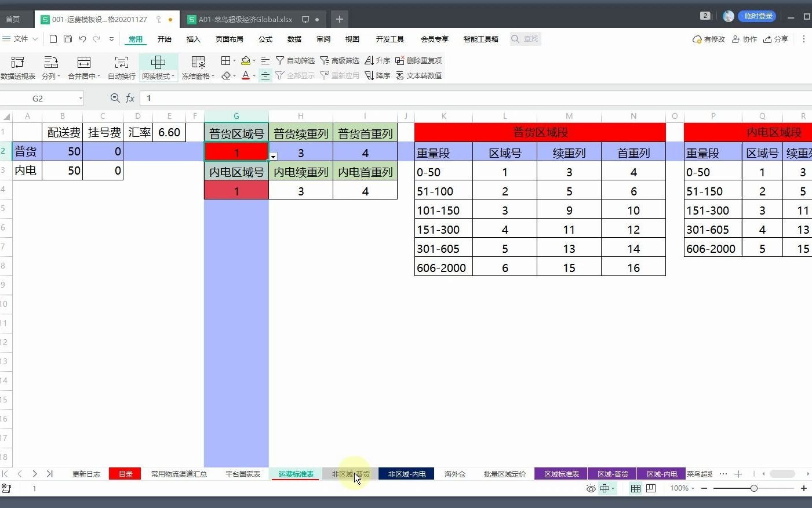
Task: Open the 数据 ribbon tab
Action: pos(294,39)
